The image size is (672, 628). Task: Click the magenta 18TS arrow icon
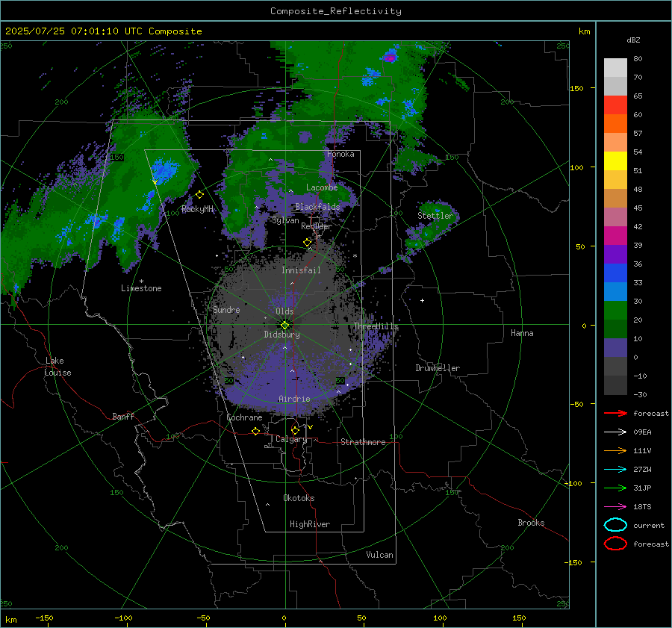point(615,507)
